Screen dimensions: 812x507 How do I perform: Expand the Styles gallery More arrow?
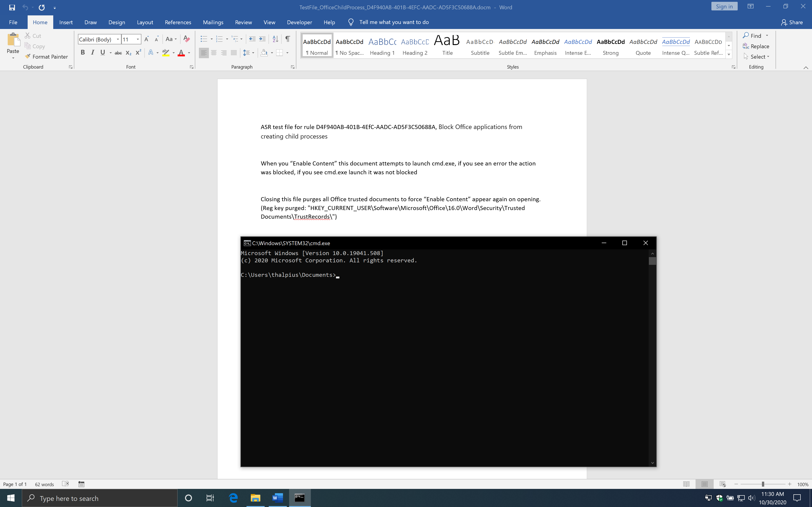729,54
